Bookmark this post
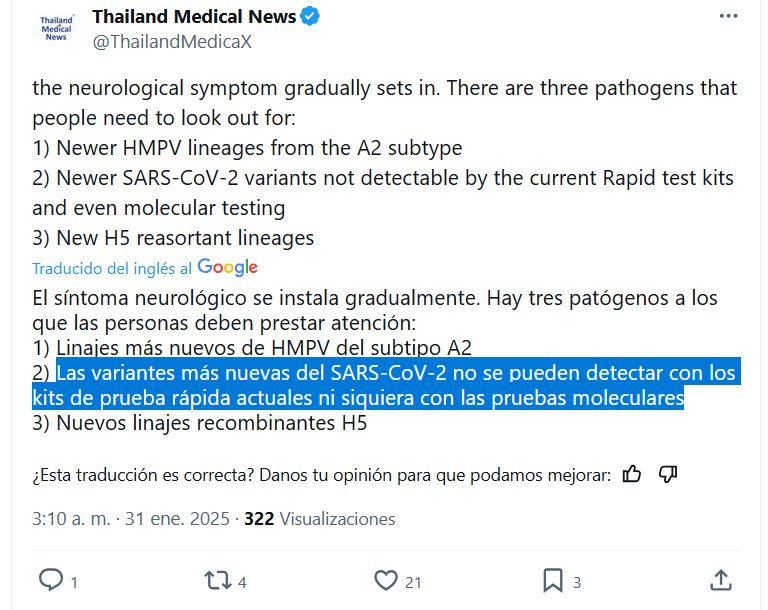 pyautogui.click(x=552, y=579)
